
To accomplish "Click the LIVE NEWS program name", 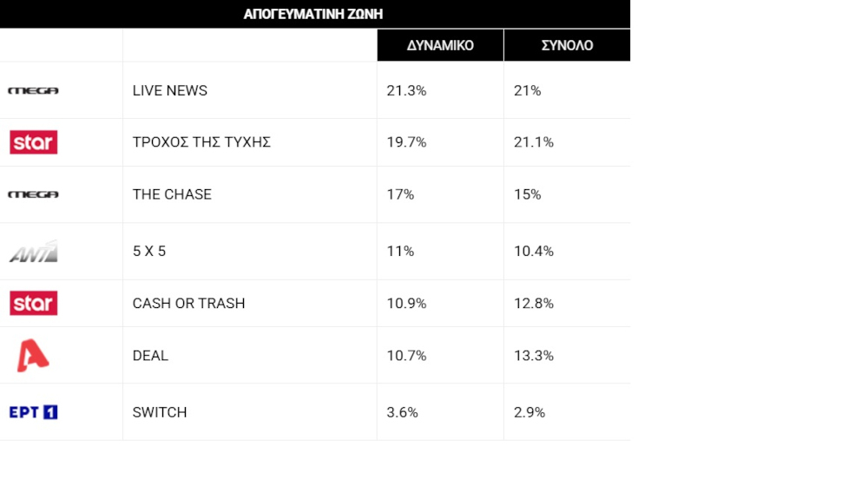I will tap(170, 91).
